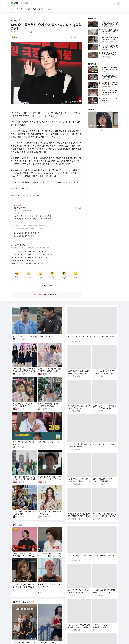Go to the 최신뉴스 tab

[42, 9]
